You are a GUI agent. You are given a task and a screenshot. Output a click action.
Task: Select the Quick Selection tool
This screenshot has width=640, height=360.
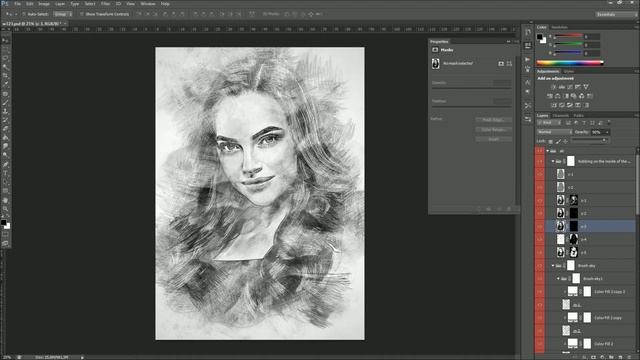(5, 67)
